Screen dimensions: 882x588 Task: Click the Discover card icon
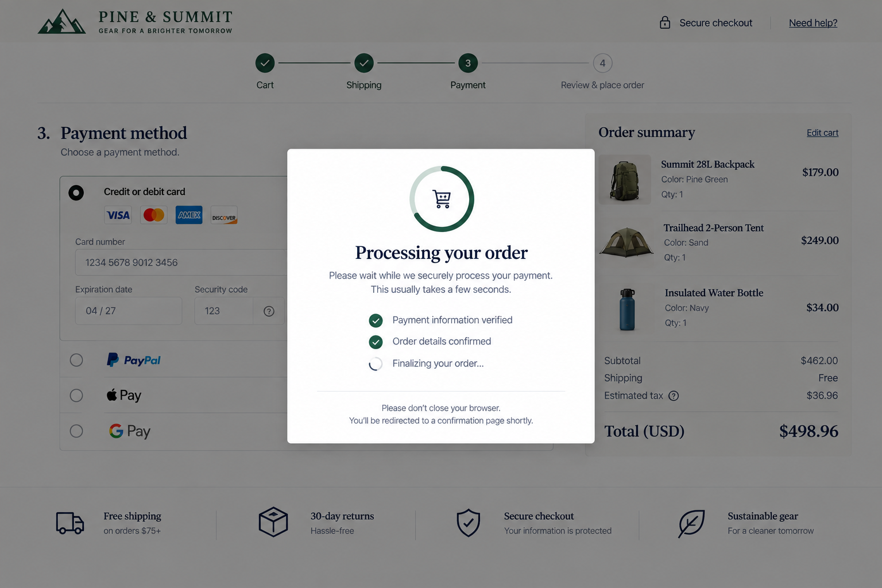click(x=224, y=215)
